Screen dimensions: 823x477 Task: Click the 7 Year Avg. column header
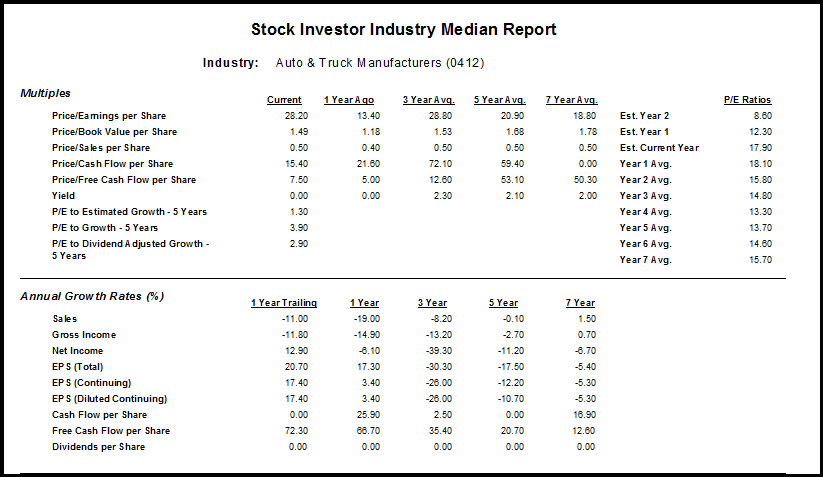[x=572, y=100]
